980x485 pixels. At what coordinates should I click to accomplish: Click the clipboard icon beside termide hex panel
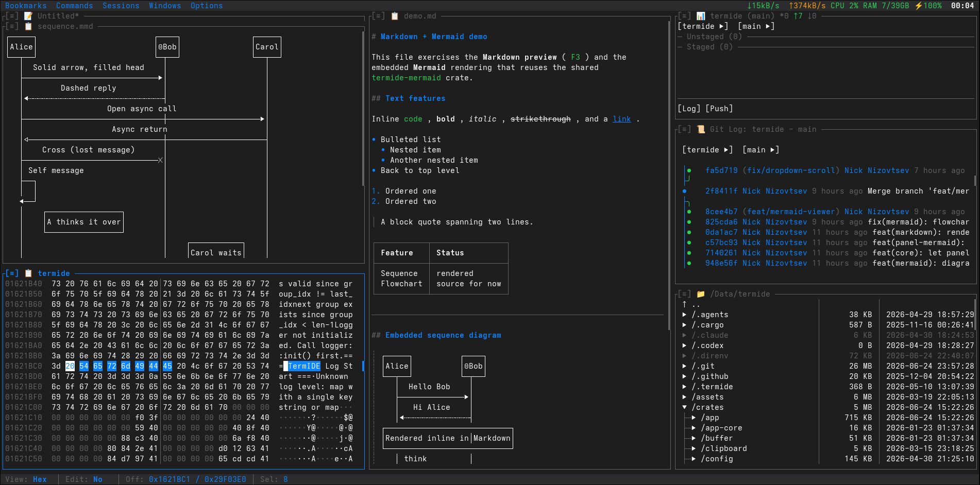coord(28,273)
